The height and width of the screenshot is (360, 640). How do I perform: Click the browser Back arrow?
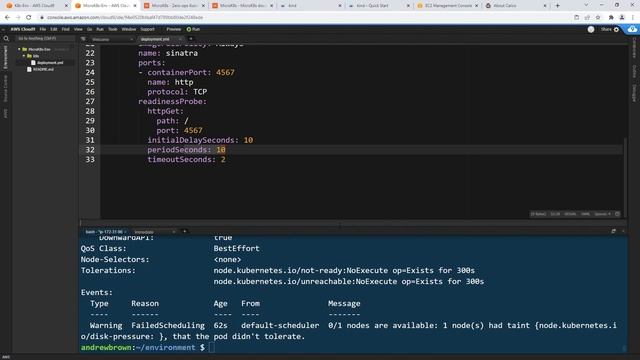(x=7, y=18)
